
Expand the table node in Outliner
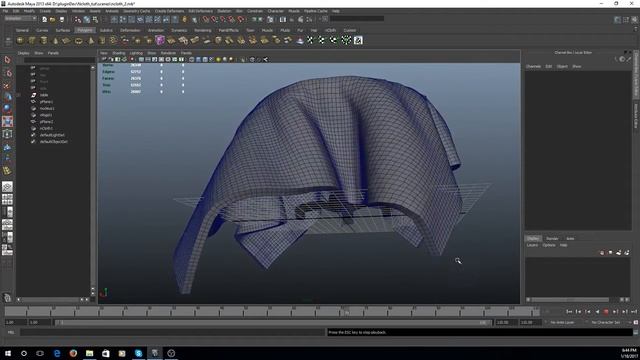[19, 95]
